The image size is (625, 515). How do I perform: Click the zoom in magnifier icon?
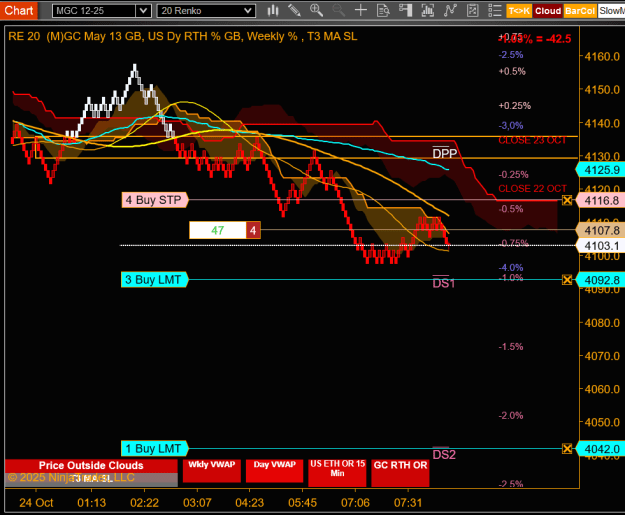(316, 10)
